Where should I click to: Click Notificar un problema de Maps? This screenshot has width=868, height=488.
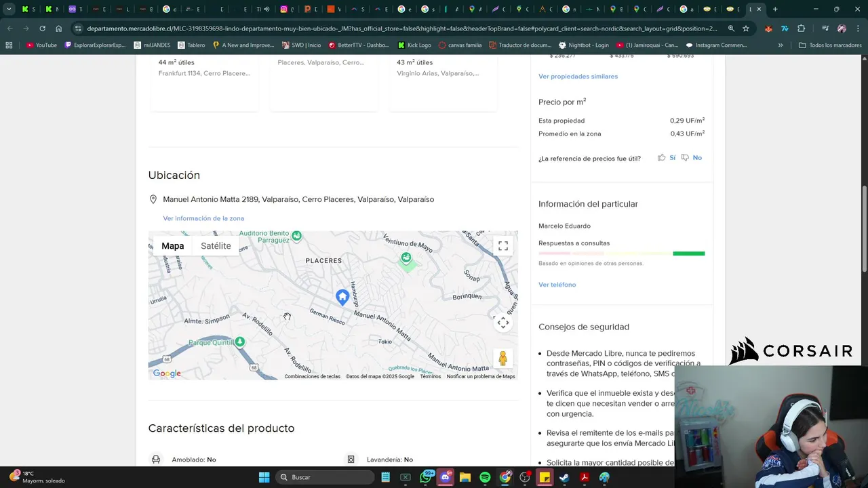(481, 376)
